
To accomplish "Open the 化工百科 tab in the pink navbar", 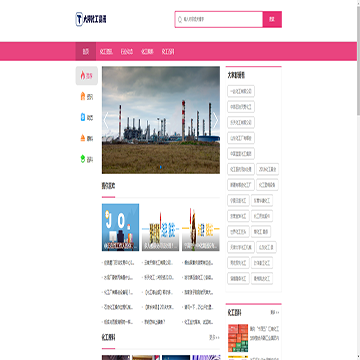I will (x=168, y=52).
